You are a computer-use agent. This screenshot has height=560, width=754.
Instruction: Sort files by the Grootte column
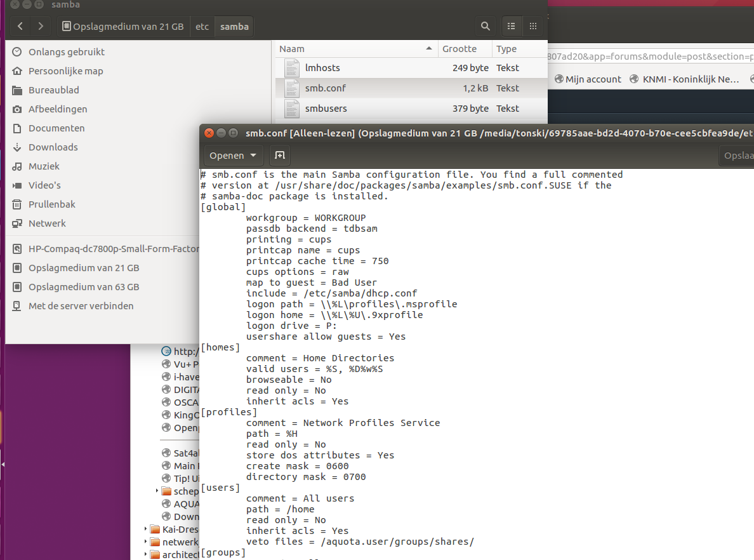460,49
